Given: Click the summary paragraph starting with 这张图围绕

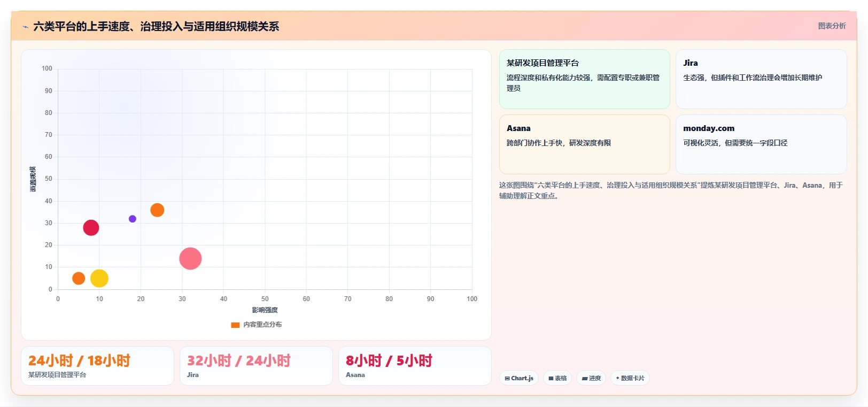Looking at the screenshot, I should (671, 190).
